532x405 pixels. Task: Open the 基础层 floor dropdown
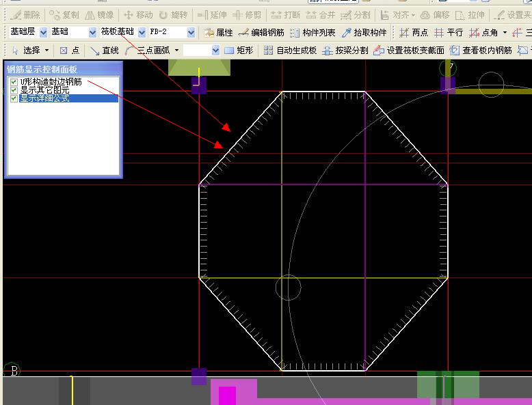44,33
